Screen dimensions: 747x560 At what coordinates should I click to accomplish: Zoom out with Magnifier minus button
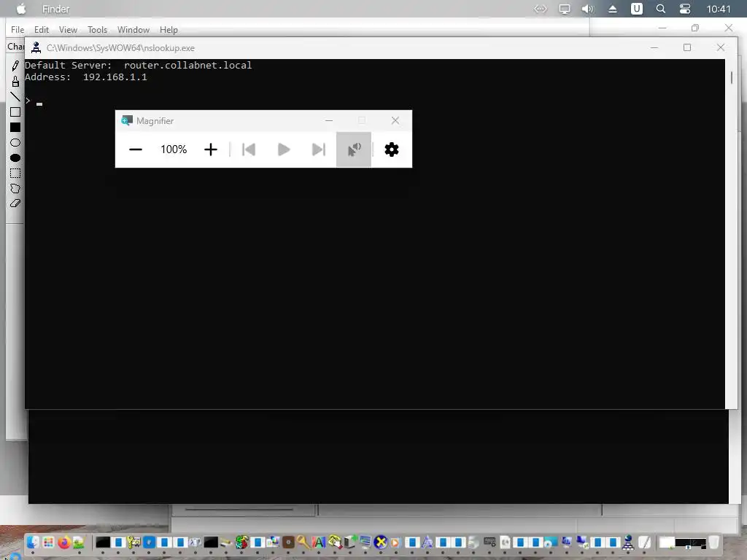(135, 149)
